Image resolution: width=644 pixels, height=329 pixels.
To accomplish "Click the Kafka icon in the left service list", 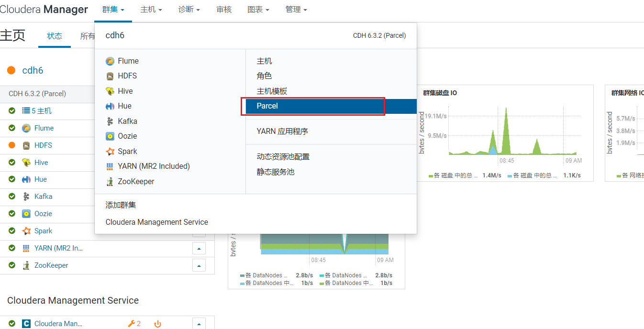I will [x=26, y=197].
